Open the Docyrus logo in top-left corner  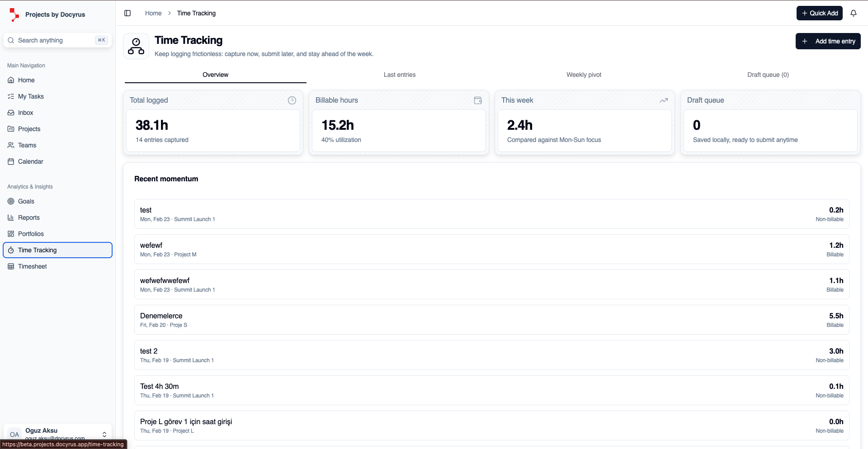(14, 14)
